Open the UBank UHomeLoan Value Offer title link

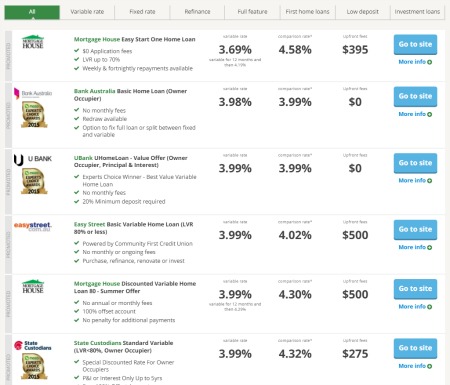(131, 161)
